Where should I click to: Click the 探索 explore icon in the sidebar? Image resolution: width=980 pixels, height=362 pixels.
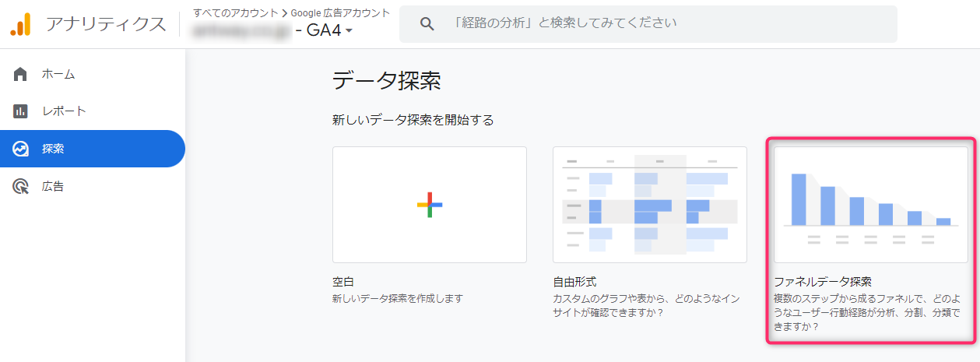coord(21,149)
